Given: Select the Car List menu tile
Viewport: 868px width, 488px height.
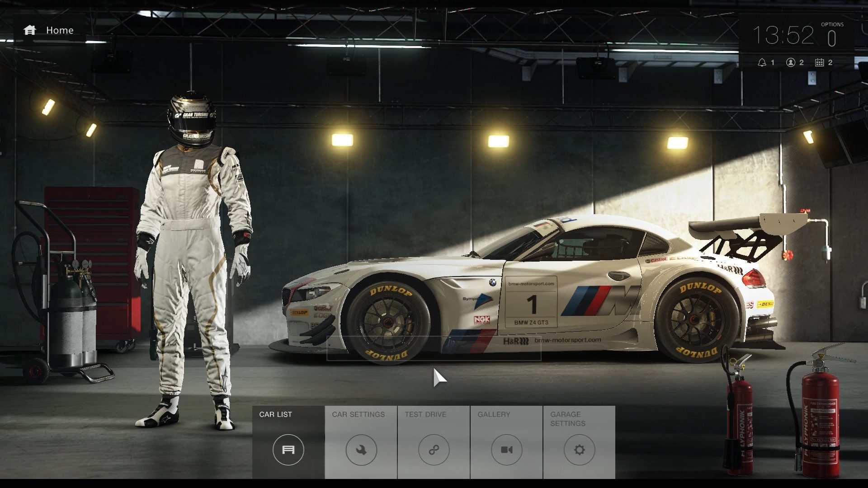Looking at the screenshot, I should (x=288, y=442).
